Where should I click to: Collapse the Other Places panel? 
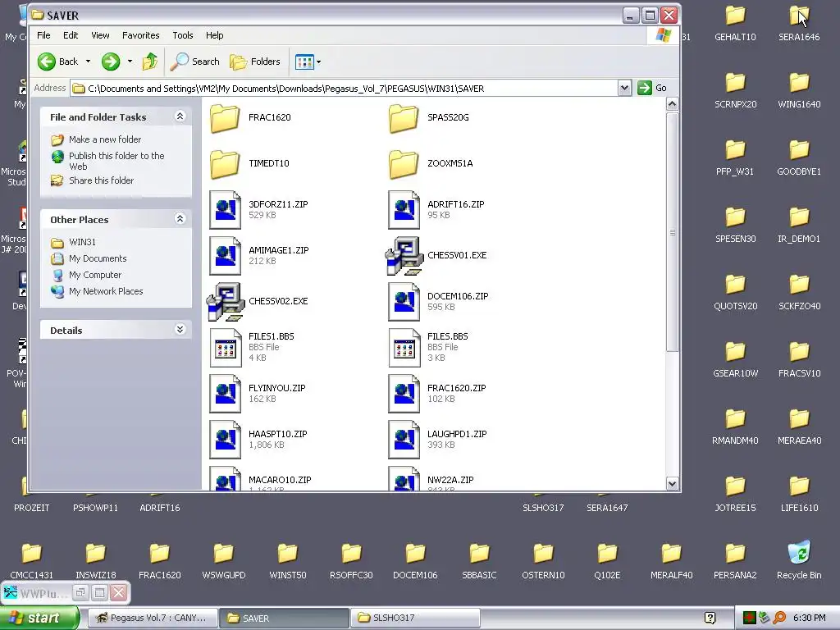pyautogui.click(x=180, y=218)
